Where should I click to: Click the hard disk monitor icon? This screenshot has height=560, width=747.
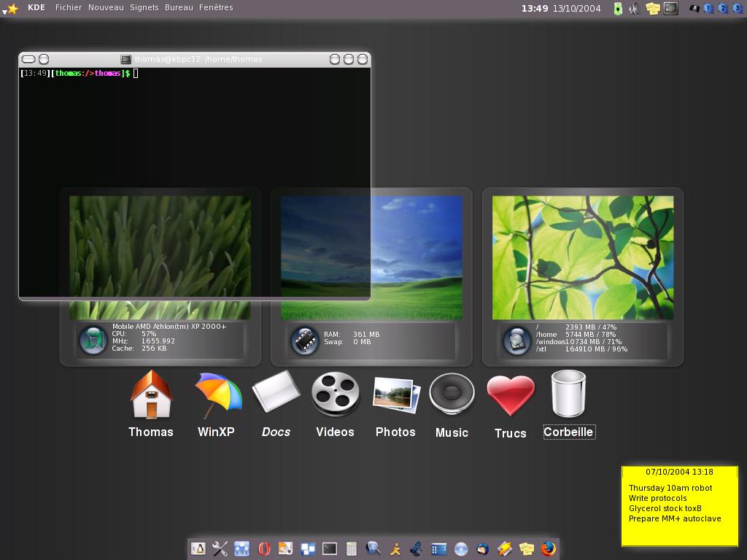[516, 340]
